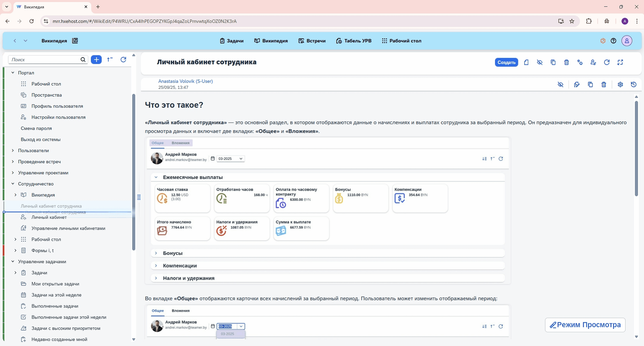Open the help question mark icon
Screen dimensions: 644x346
[613, 41]
